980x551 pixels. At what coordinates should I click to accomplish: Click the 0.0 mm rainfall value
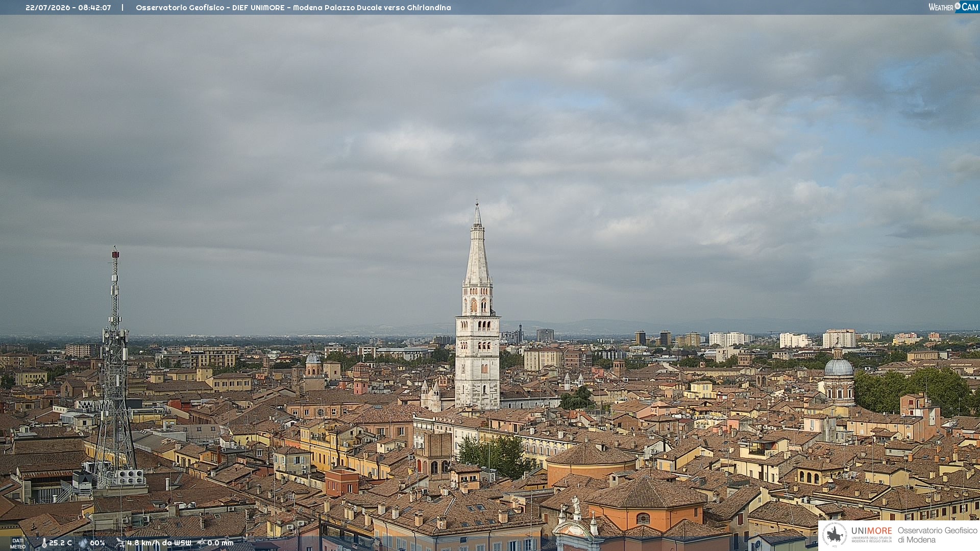point(220,543)
